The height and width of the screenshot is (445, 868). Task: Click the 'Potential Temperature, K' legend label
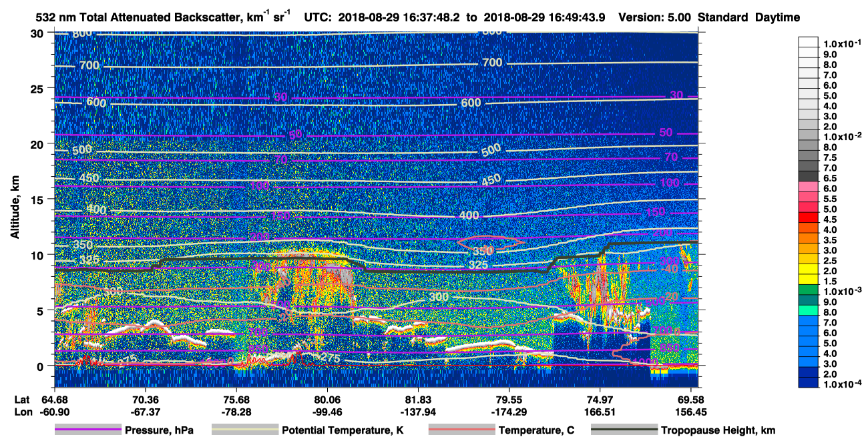pos(343,431)
